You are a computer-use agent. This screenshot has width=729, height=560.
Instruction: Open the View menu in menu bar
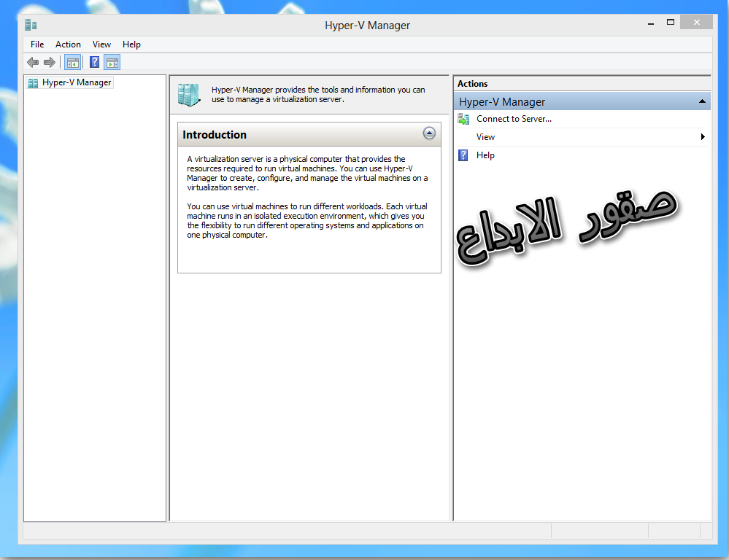pyautogui.click(x=102, y=44)
